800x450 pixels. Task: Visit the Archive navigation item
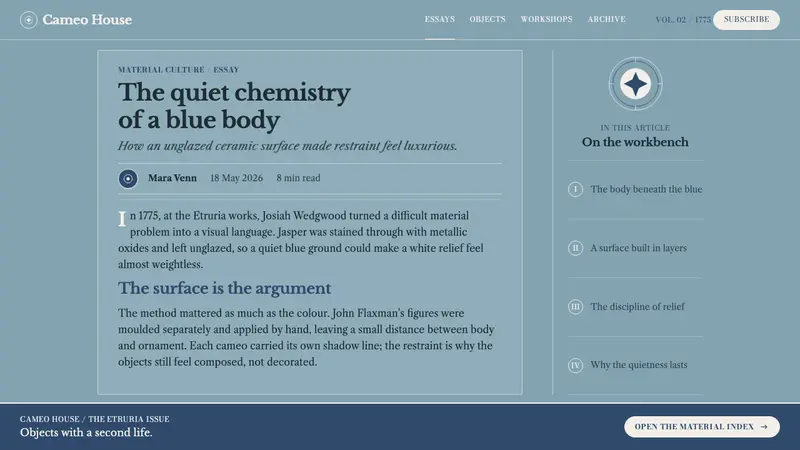tap(606, 19)
